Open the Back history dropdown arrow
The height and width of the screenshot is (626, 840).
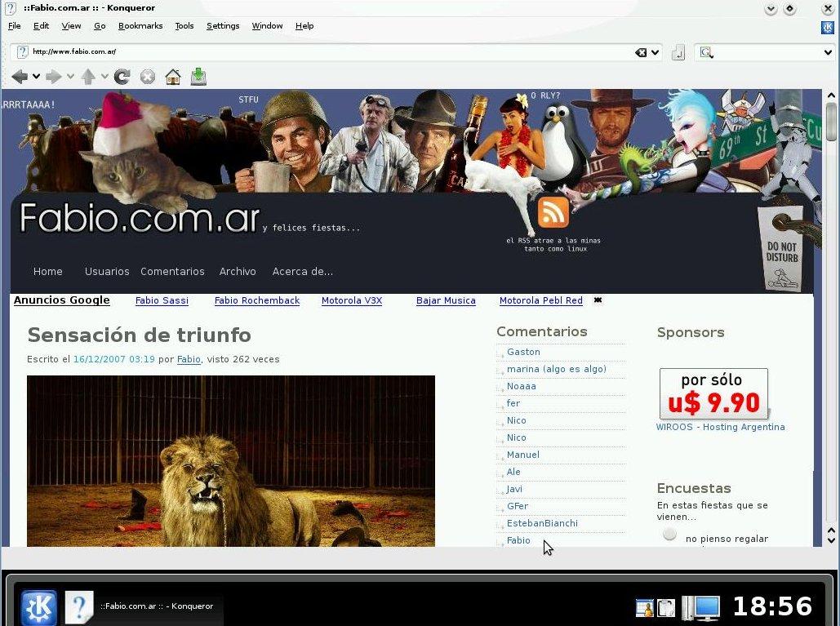36,77
